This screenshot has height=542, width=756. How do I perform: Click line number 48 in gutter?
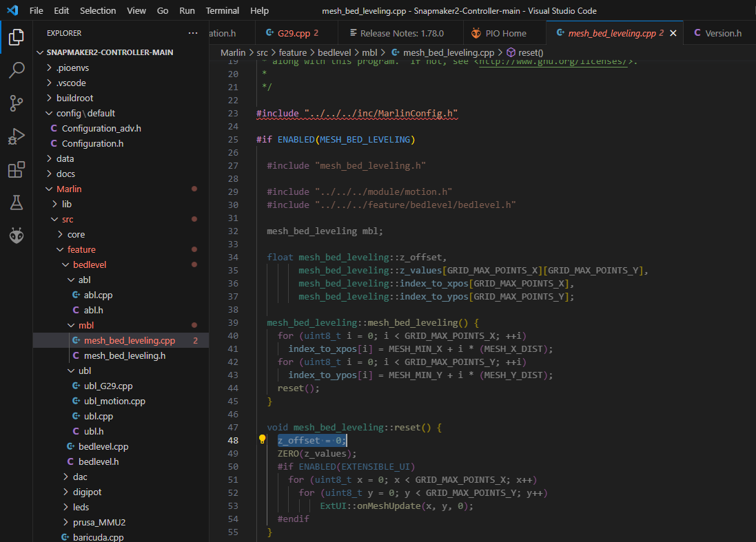[233, 440]
